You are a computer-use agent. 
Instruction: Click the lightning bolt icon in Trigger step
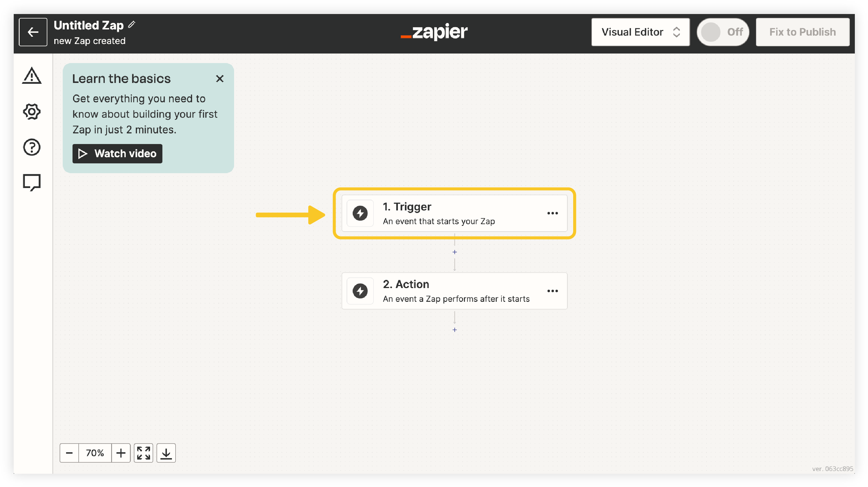click(x=360, y=213)
